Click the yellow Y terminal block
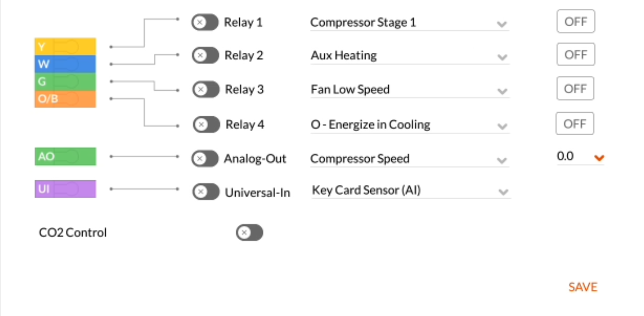The height and width of the screenshot is (316, 644). coord(65,46)
